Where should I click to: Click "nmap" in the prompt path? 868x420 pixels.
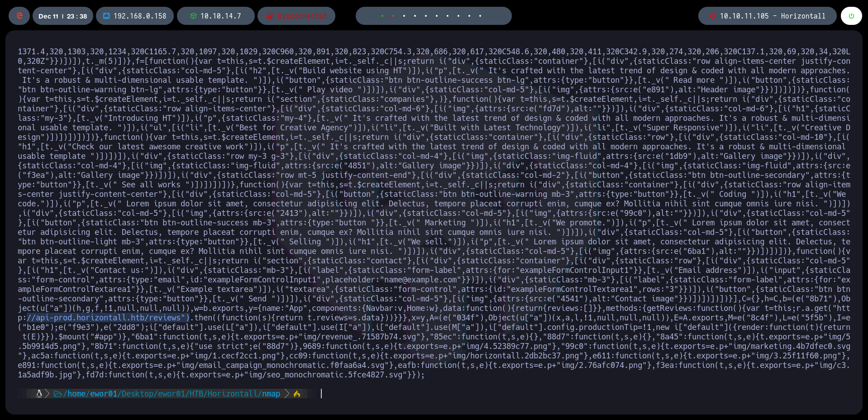pyautogui.click(x=271, y=394)
